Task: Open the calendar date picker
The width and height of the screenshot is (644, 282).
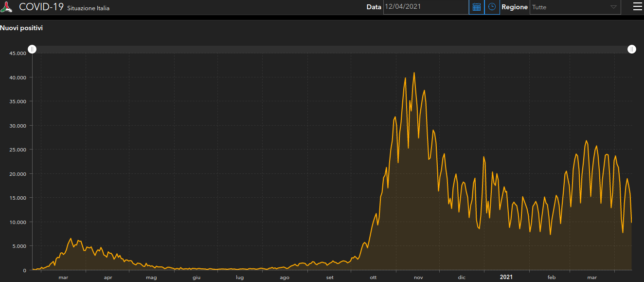Action: coord(477,7)
